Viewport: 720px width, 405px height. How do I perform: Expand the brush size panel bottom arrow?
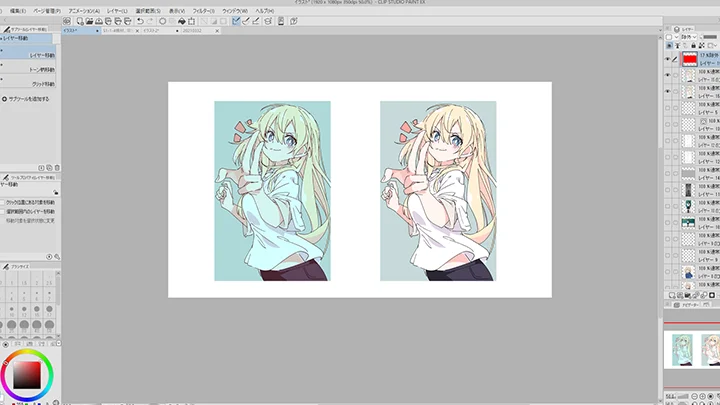coord(58,336)
